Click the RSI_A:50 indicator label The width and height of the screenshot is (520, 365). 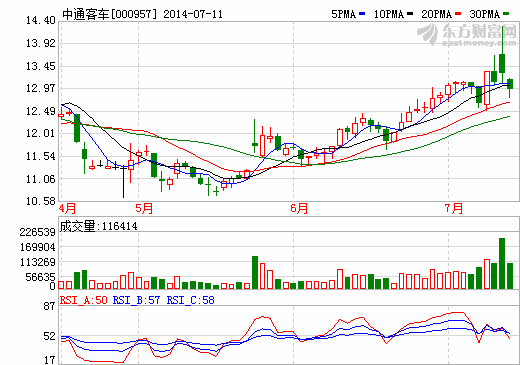[x=83, y=300]
